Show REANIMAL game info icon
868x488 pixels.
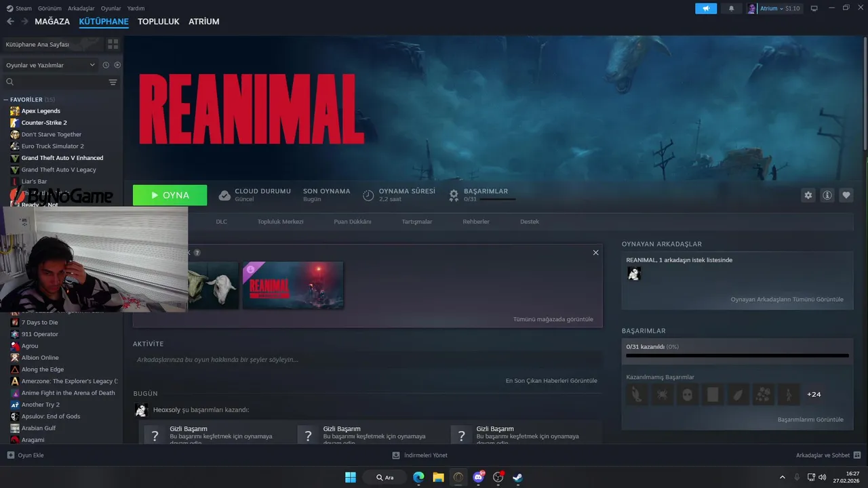point(827,195)
